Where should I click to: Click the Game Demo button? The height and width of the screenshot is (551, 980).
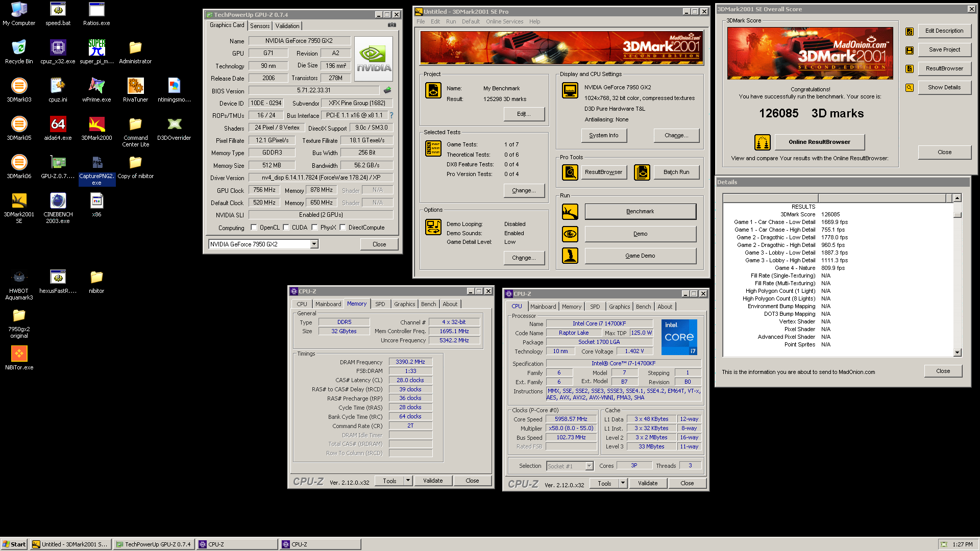coord(640,256)
